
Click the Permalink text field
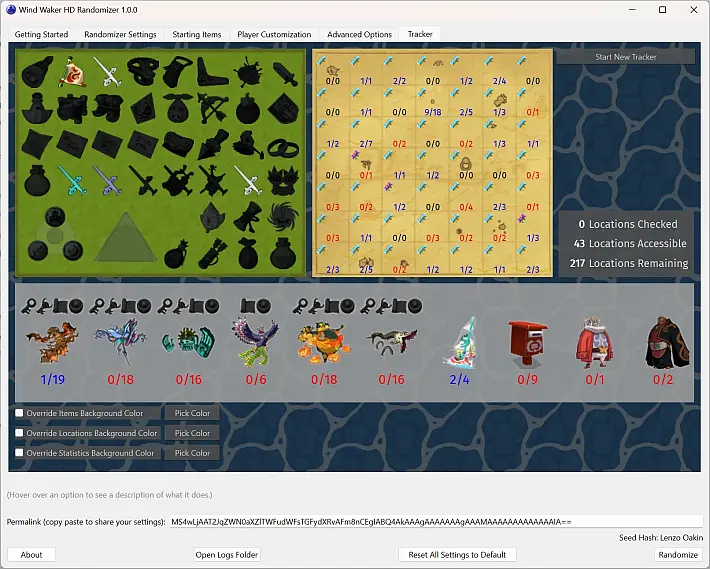(x=437, y=521)
